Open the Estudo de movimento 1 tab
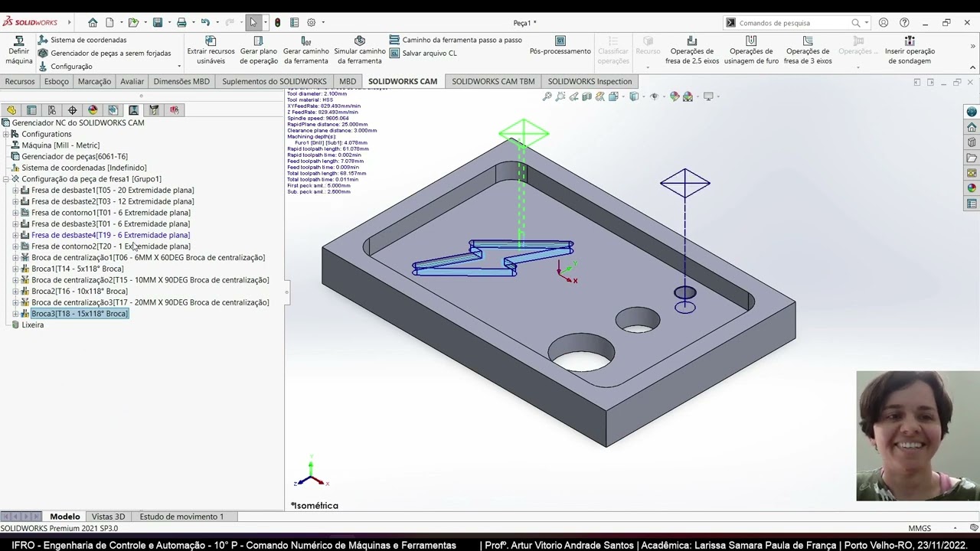The width and height of the screenshot is (980, 551). click(x=181, y=517)
